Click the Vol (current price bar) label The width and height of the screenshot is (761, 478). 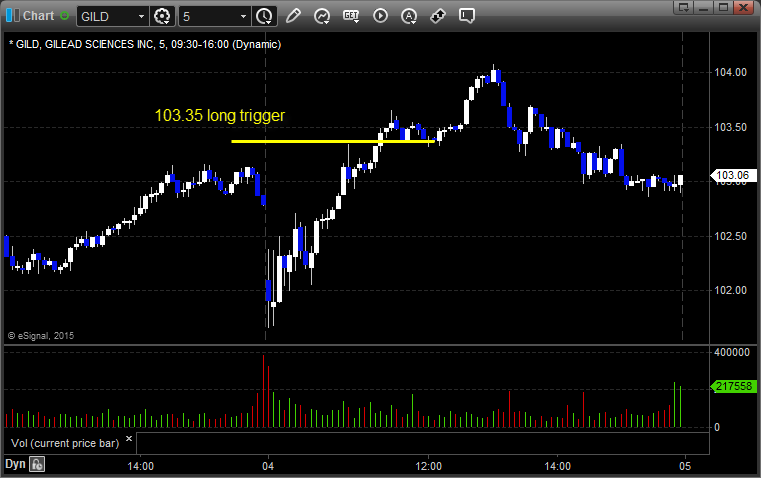pyautogui.click(x=65, y=443)
